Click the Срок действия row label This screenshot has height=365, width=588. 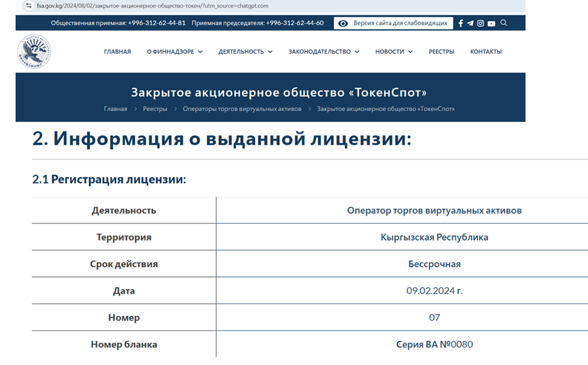pyautogui.click(x=124, y=264)
